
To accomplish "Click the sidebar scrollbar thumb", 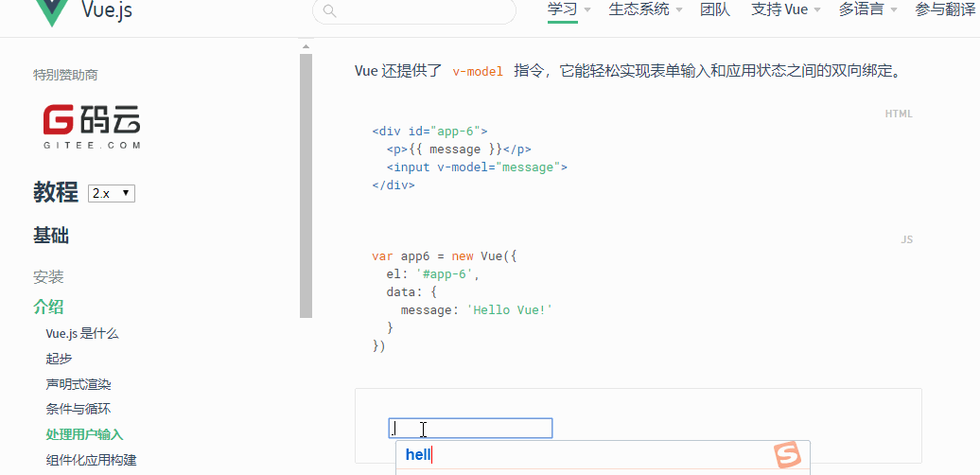I will (306, 180).
